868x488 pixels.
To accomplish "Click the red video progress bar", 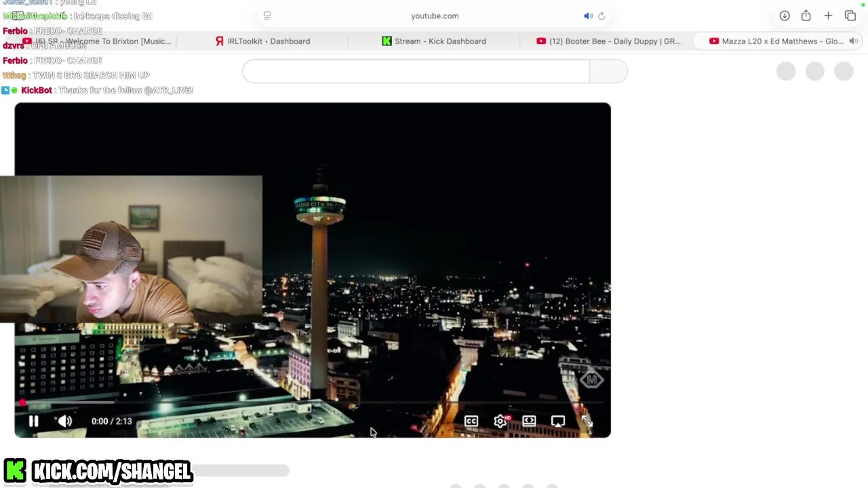I will 313,403.
